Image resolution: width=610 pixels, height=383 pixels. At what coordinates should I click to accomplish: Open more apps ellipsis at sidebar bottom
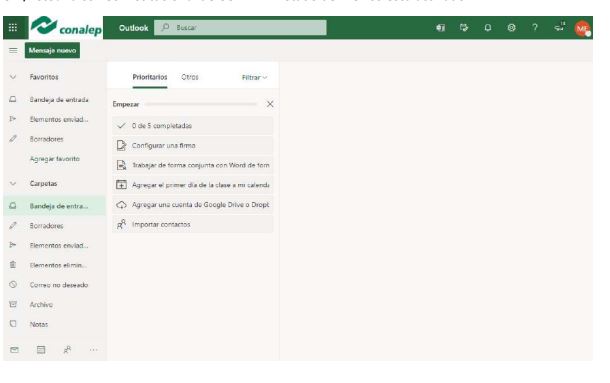click(93, 350)
